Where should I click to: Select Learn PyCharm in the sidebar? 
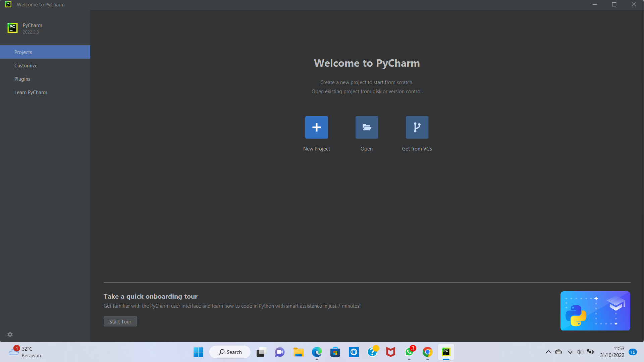[31, 92]
